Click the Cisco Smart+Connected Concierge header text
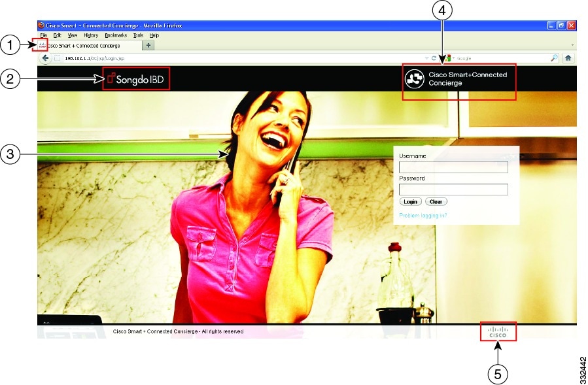 pos(468,78)
